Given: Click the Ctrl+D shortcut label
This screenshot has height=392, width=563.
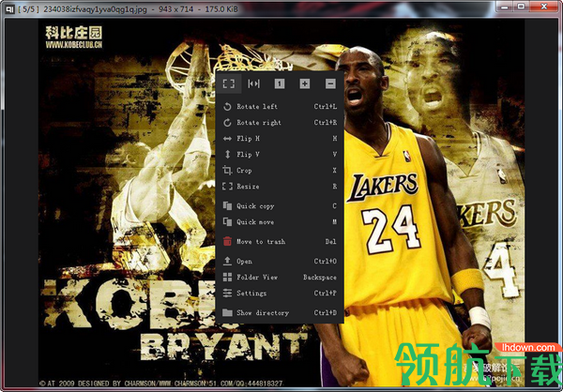Looking at the screenshot, I should pyautogui.click(x=326, y=312).
